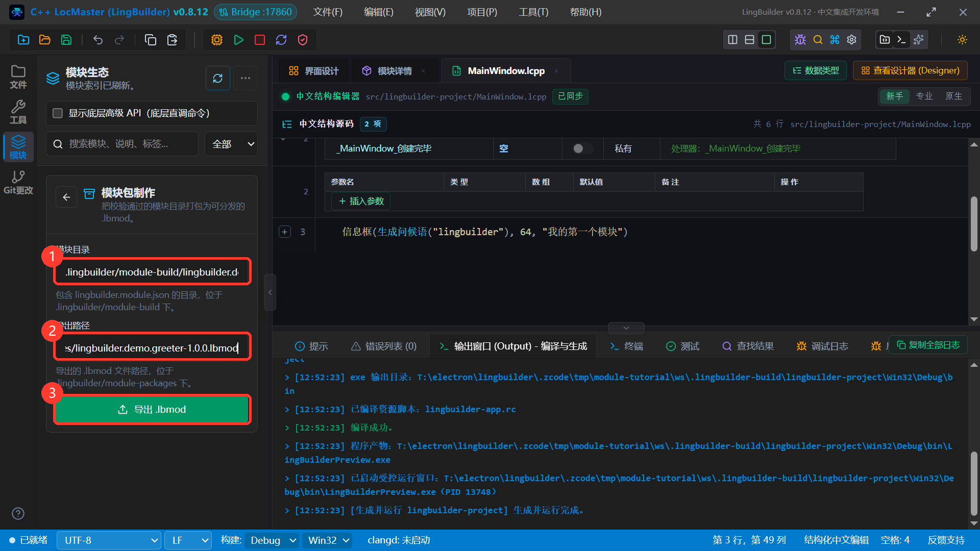Switch to the 界面设计 tab
The width and height of the screenshot is (980, 551).
pos(313,71)
